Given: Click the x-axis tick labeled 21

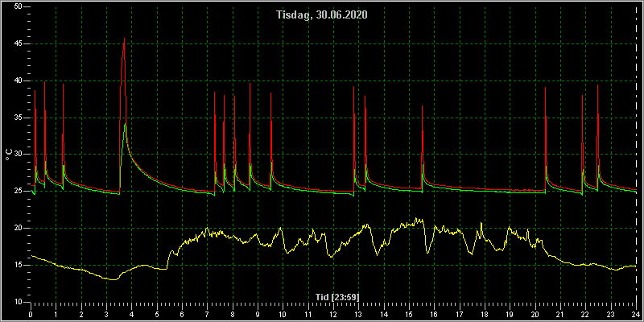Looking at the screenshot, I should 560,316.
